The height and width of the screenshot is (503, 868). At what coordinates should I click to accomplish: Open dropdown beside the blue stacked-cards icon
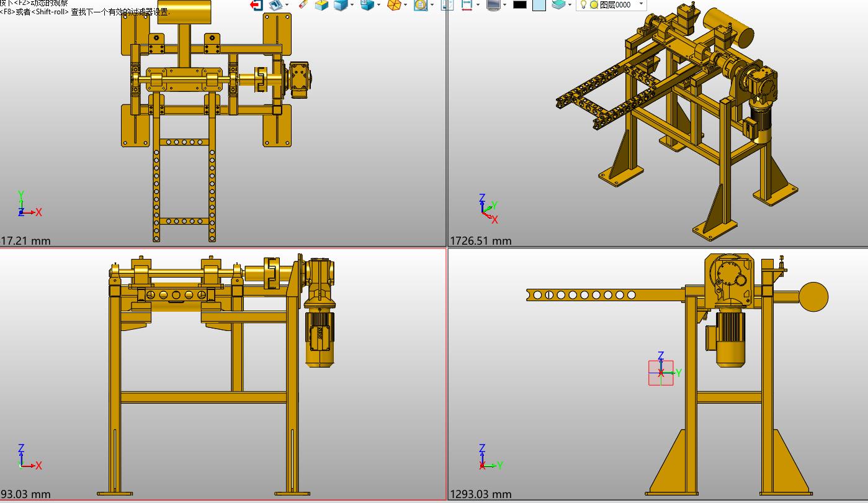[x=287, y=4]
